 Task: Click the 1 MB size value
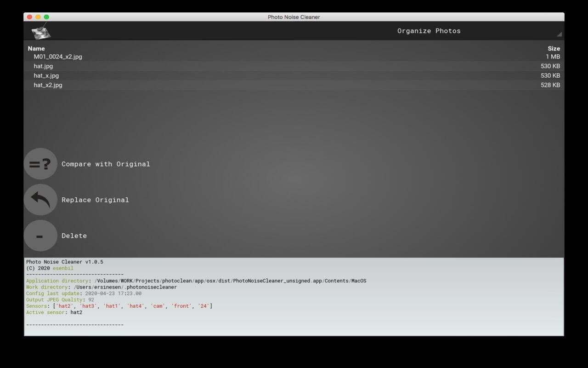point(553,57)
